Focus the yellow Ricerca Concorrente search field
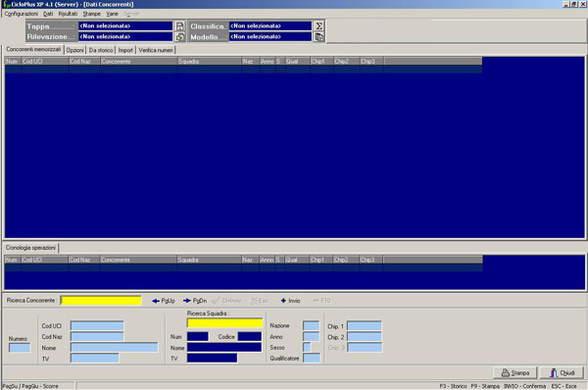This screenshot has height=390, width=588. click(x=101, y=301)
